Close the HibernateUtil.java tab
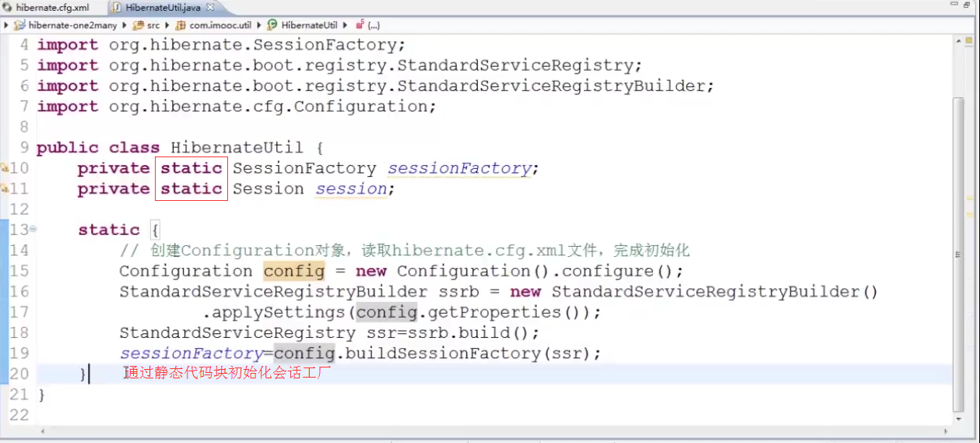Image resolution: width=980 pixels, height=443 pixels. click(210, 8)
